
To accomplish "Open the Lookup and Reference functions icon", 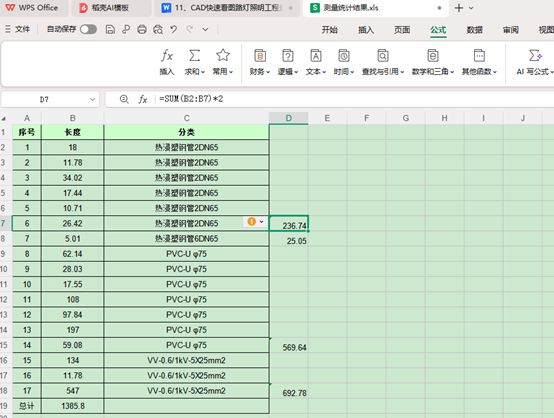I will [383, 56].
